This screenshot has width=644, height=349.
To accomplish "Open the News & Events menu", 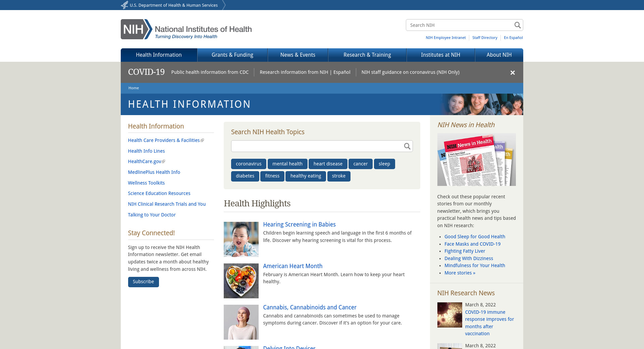I will click(298, 55).
